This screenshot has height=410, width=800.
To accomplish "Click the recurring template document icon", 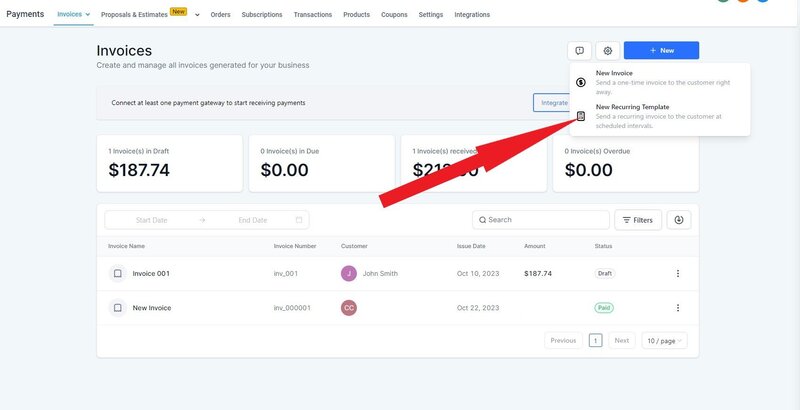I will click(x=581, y=116).
